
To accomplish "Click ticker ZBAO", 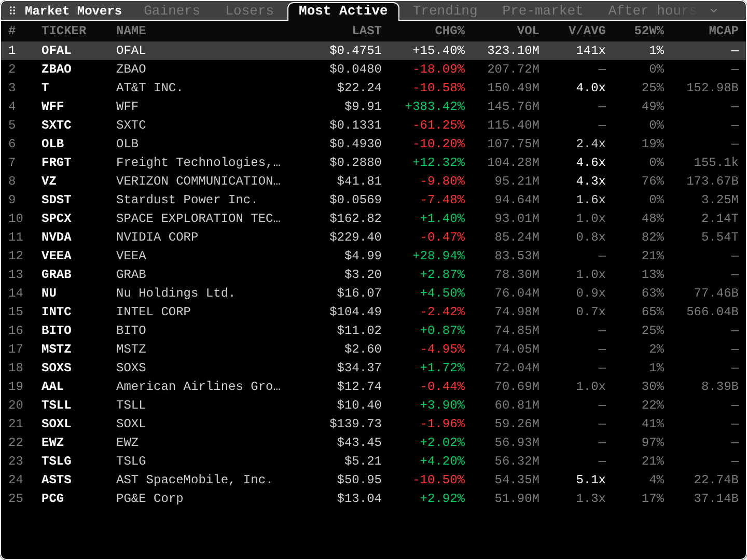I will pos(57,69).
